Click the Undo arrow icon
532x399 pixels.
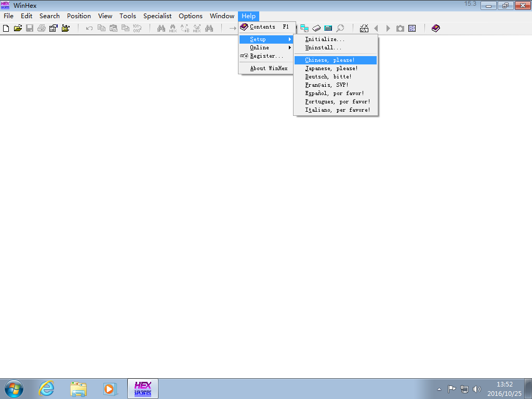89,28
